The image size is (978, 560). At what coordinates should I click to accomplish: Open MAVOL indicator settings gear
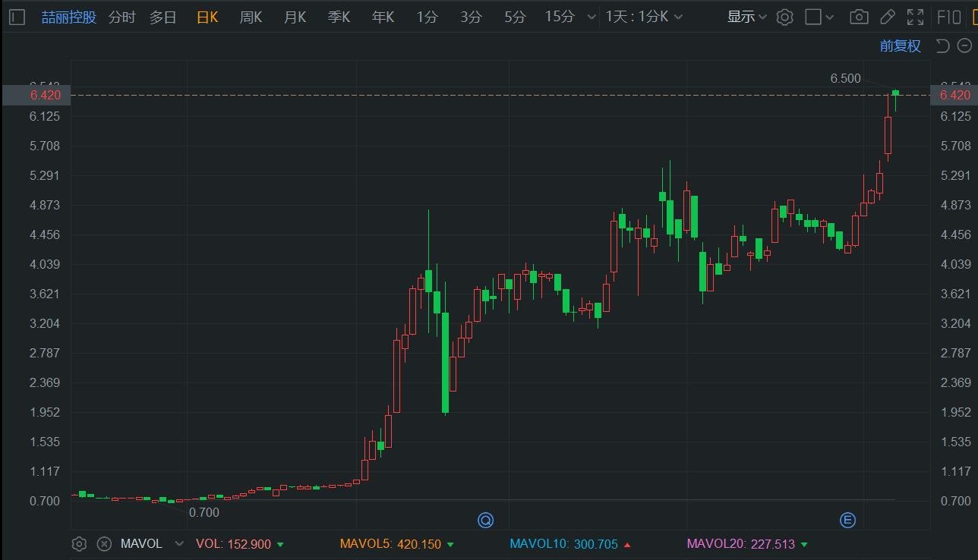(x=79, y=543)
